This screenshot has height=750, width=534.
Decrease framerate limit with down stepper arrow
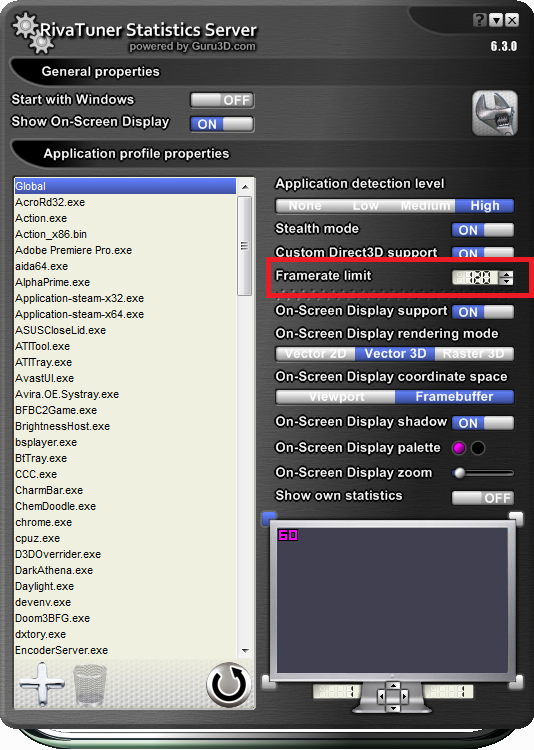tap(506, 281)
